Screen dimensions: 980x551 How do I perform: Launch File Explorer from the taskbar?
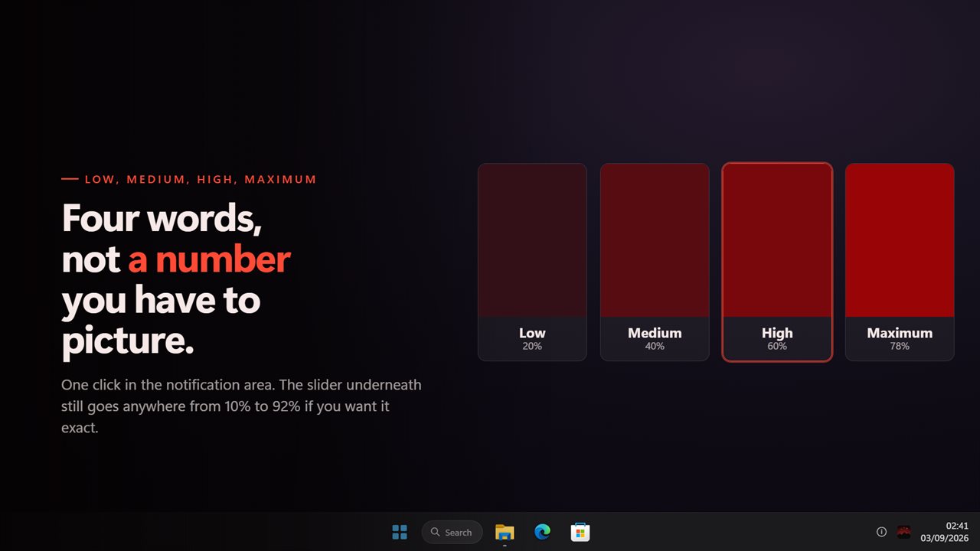(x=505, y=532)
